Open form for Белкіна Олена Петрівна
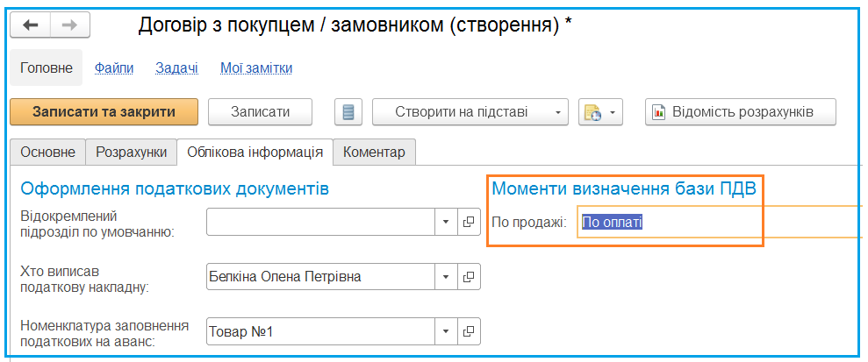 pyautogui.click(x=469, y=276)
